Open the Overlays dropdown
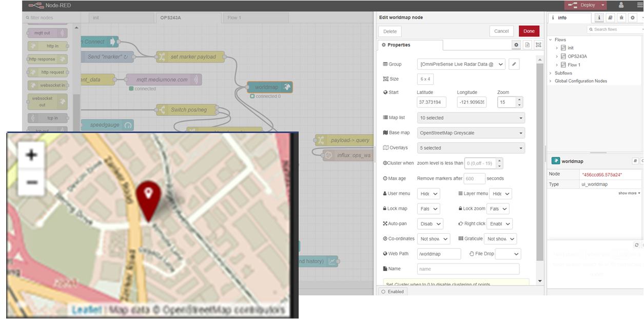Image resolution: width=644 pixels, height=319 pixels. coord(471,148)
